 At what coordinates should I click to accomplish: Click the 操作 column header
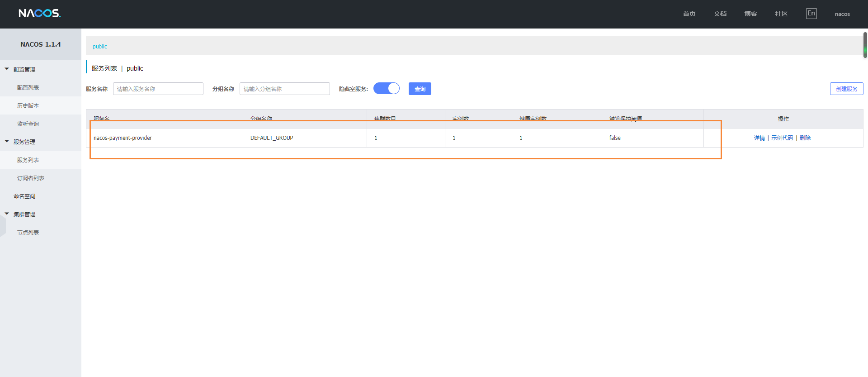[783, 119]
